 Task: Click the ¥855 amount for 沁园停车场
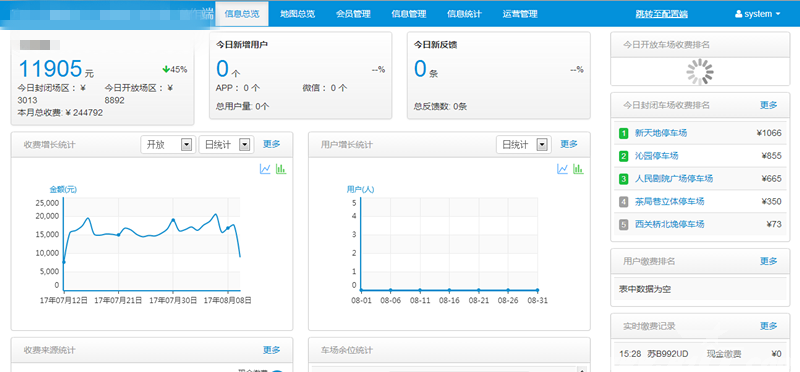(771, 156)
